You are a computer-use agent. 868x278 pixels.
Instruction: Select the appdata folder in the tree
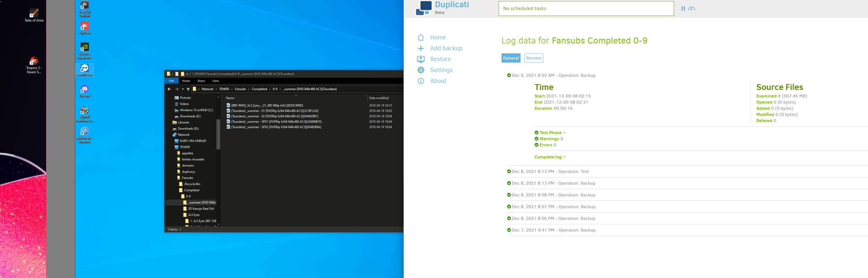[x=187, y=153]
